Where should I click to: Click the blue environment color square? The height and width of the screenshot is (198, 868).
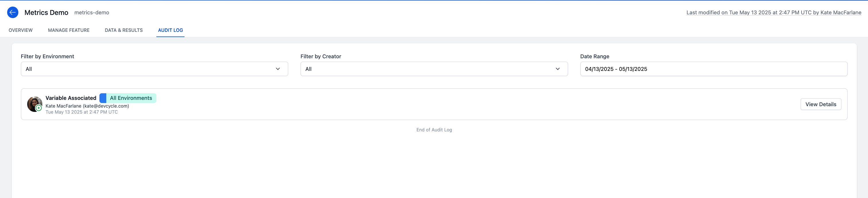pos(103,98)
